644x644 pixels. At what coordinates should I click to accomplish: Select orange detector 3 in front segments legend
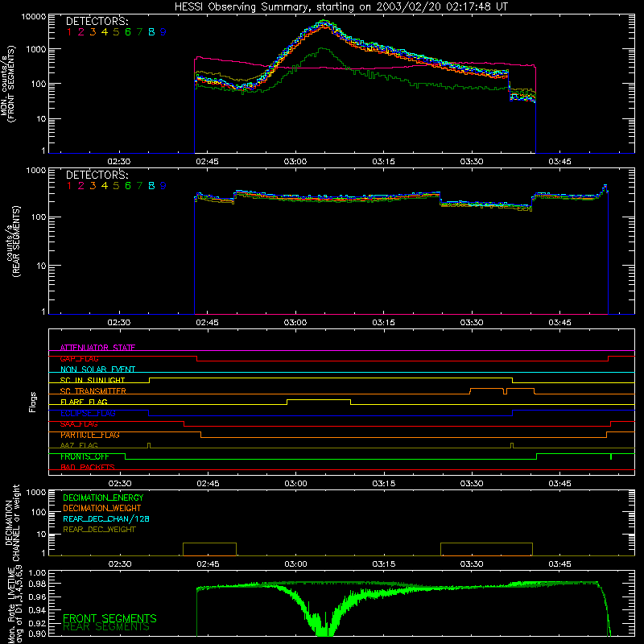tap(93, 32)
